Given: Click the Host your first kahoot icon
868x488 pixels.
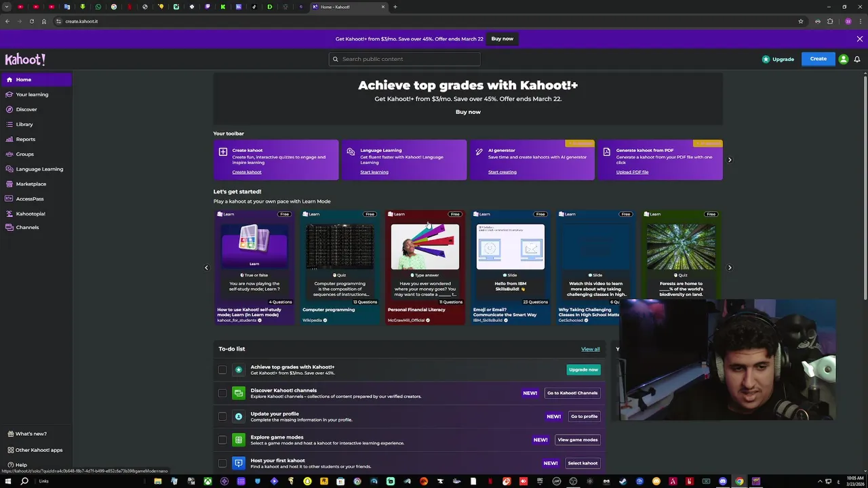Looking at the screenshot, I should pyautogui.click(x=238, y=463).
